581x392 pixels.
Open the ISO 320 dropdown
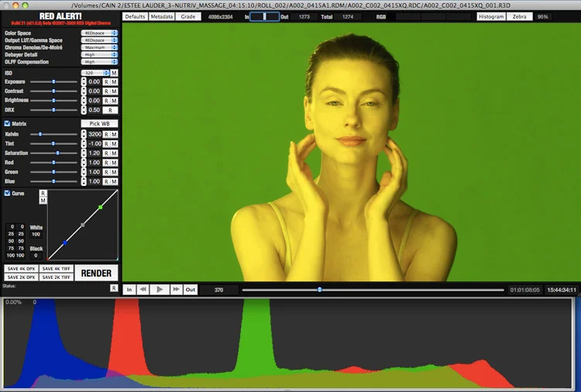pos(95,73)
